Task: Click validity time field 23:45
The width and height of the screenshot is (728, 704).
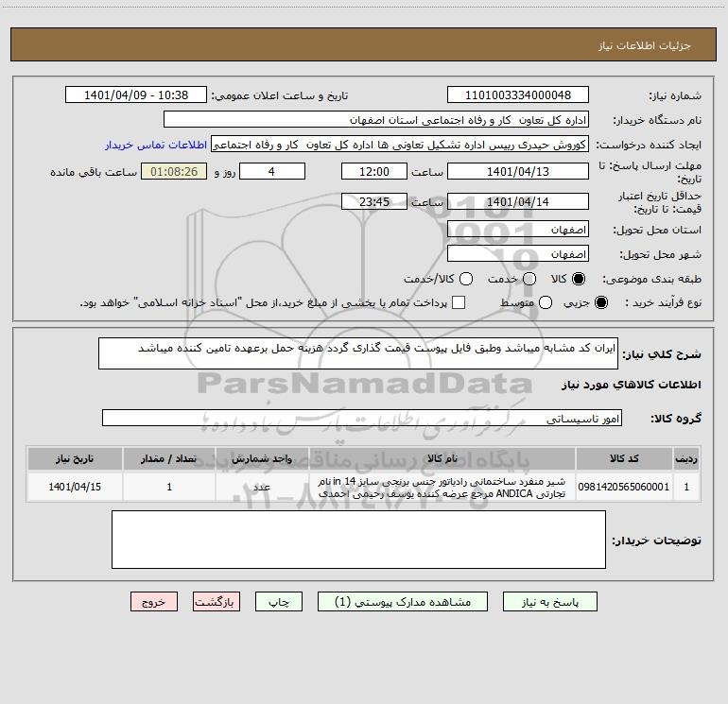Action: tap(374, 201)
